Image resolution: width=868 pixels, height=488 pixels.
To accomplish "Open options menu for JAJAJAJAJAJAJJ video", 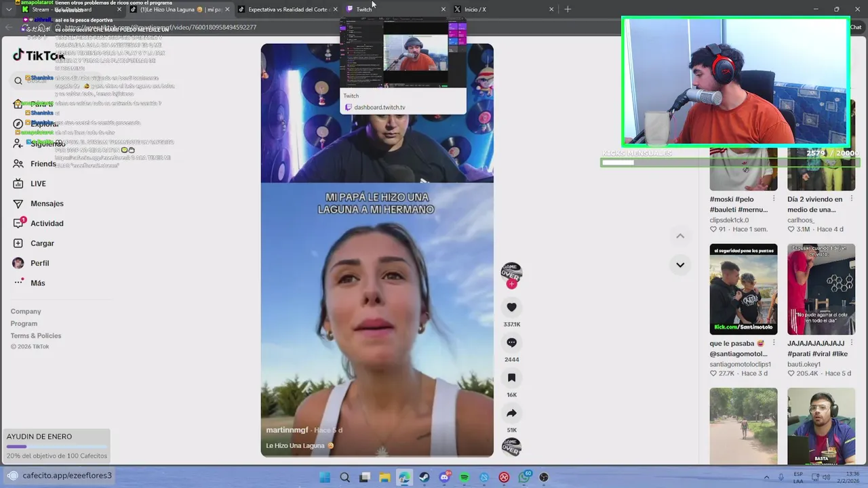I will [851, 343].
